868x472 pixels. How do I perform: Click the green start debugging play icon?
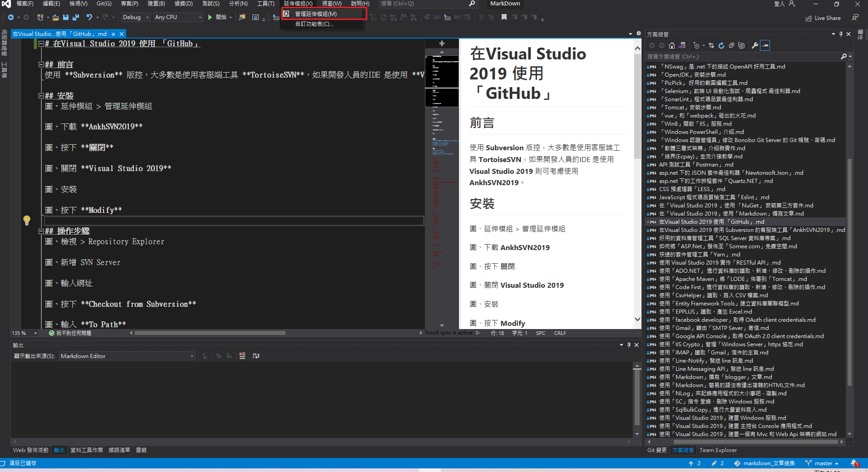click(x=210, y=17)
